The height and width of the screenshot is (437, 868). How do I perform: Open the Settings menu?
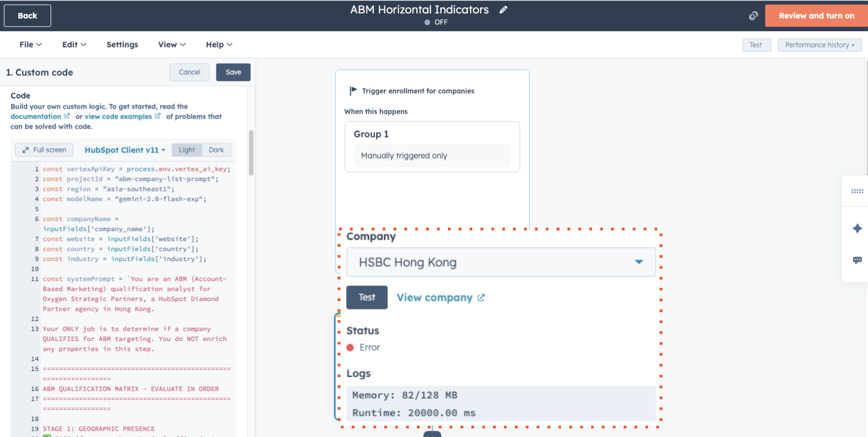click(x=122, y=44)
